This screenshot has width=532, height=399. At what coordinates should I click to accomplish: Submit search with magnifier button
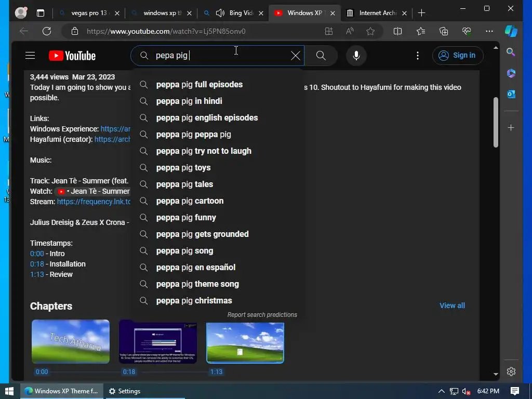pyautogui.click(x=321, y=56)
